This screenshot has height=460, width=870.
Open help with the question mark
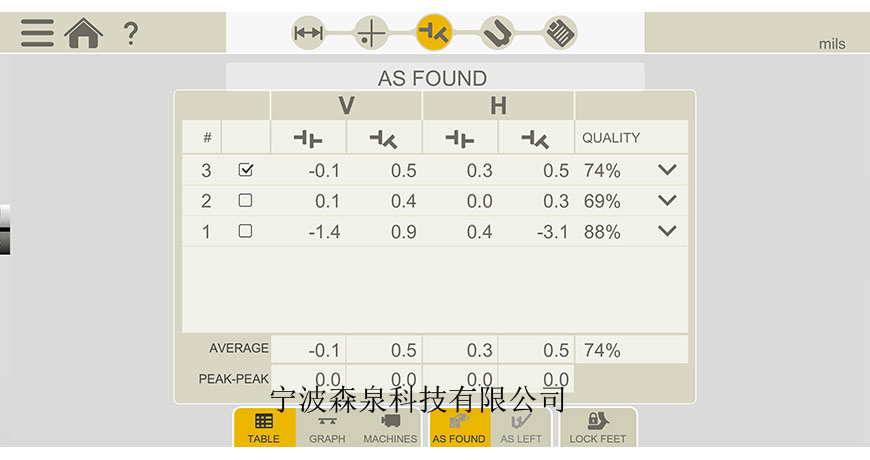[130, 33]
